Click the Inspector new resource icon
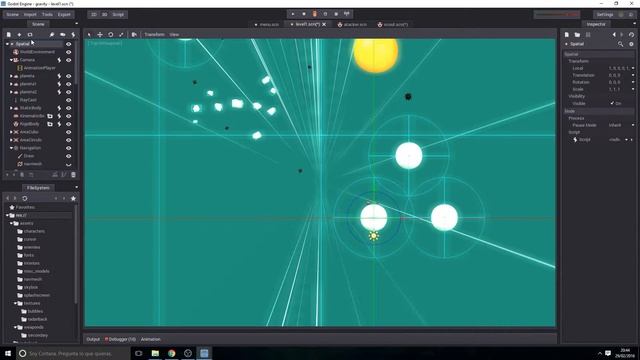Screen dimensions: 640x360 tap(567, 35)
